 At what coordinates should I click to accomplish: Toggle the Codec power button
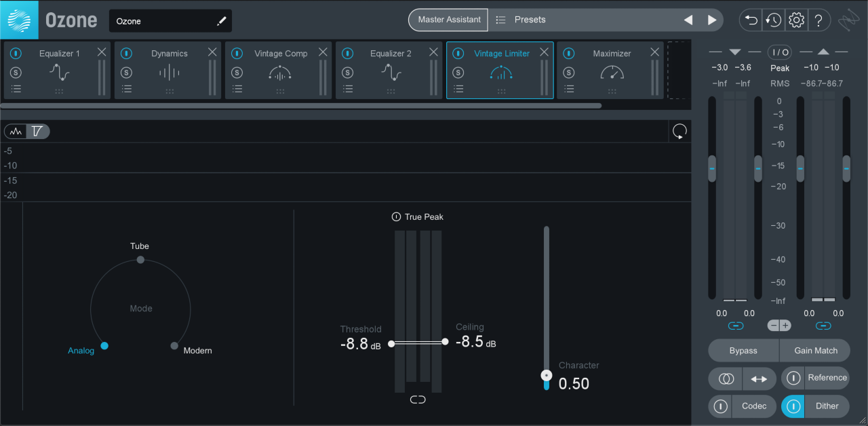pyautogui.click(x=721, y=406)
